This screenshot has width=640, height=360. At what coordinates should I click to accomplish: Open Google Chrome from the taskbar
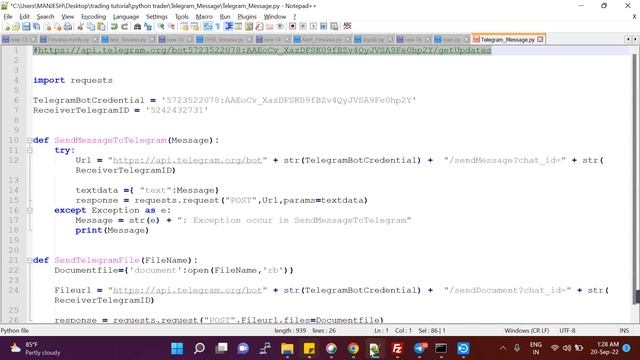[353, 349]
